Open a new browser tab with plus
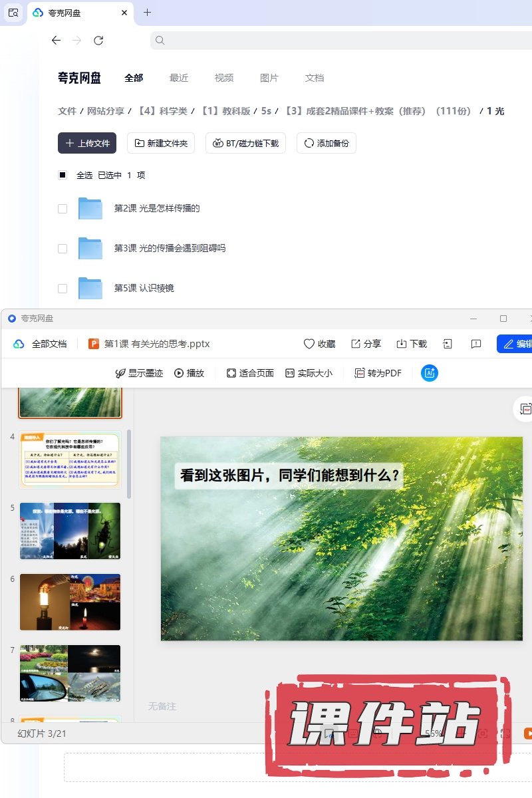 point(148,12)
